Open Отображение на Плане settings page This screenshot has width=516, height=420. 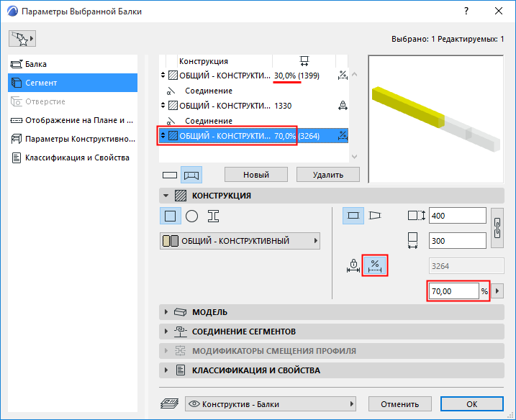[x=73, y=120]
